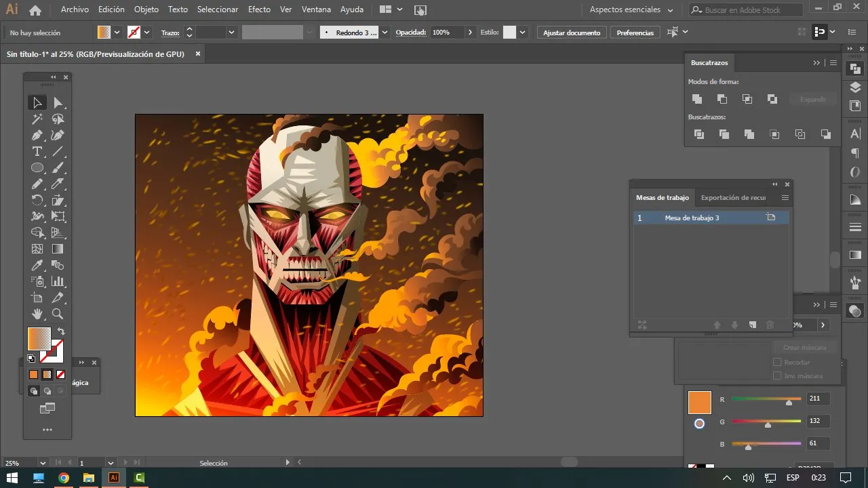
Task: Expand Buscatrazos panel options menu
Action: tap(833, 62)
